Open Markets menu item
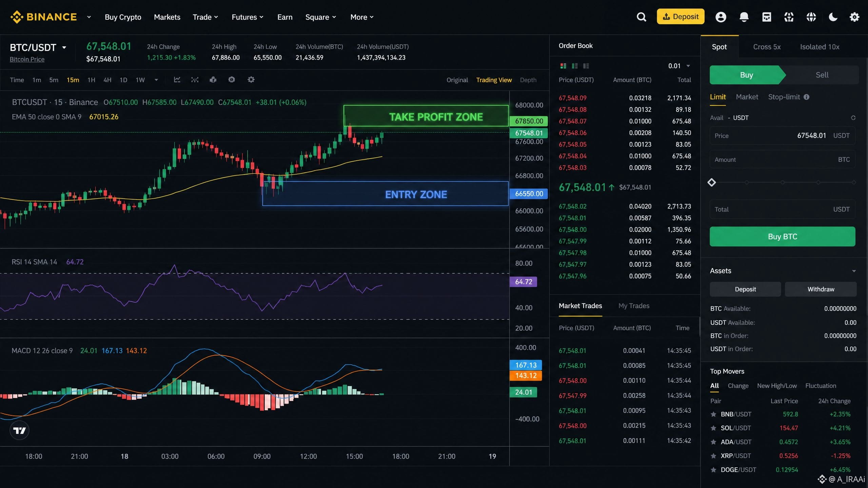 pos(167,17)
